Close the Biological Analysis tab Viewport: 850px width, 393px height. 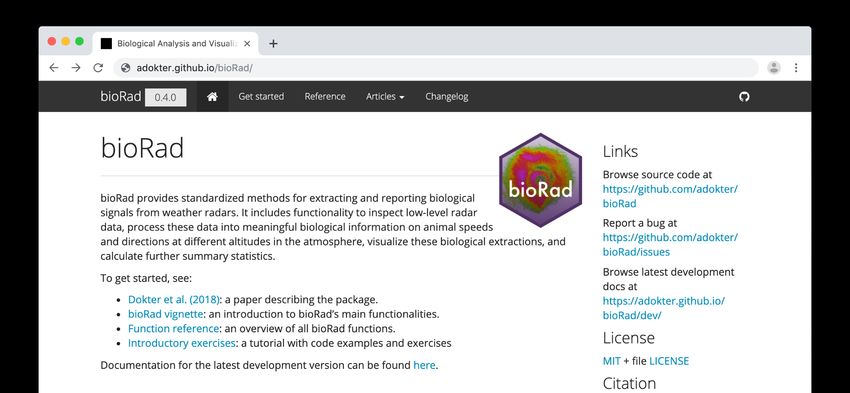pos(247,44)
